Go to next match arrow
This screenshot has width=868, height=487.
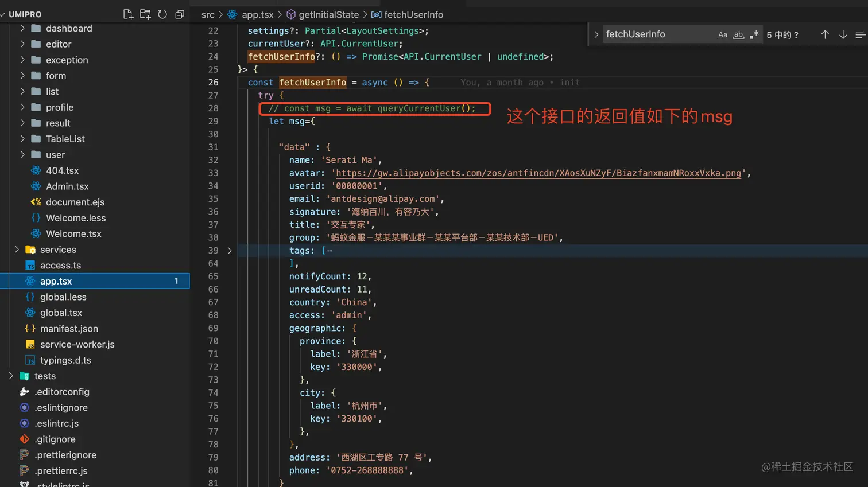(x=843, y=34)
